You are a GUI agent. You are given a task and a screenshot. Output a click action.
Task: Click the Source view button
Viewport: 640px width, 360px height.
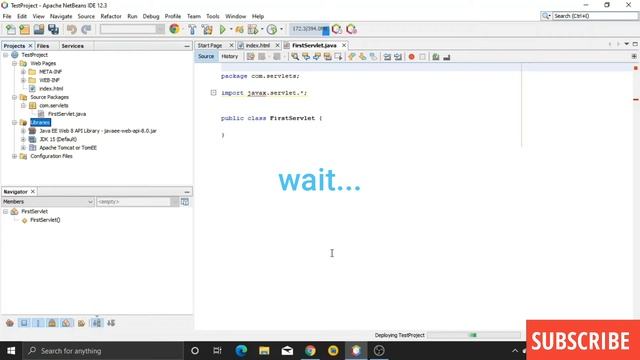206,56
